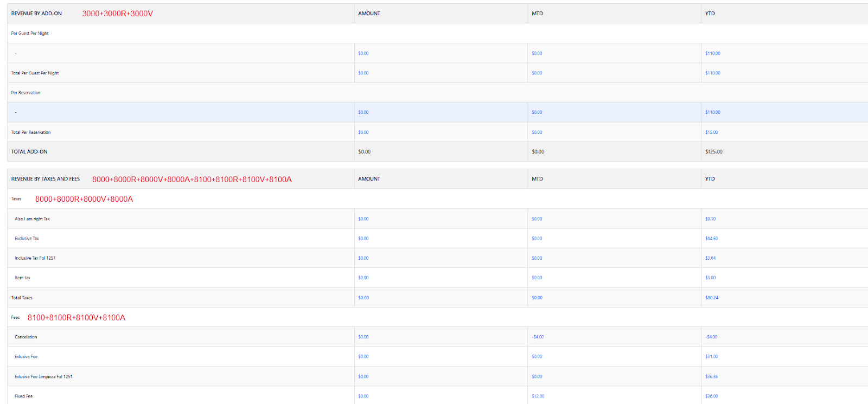
Task: Click the Also I am right Tax row label
Action: point(32,219)
